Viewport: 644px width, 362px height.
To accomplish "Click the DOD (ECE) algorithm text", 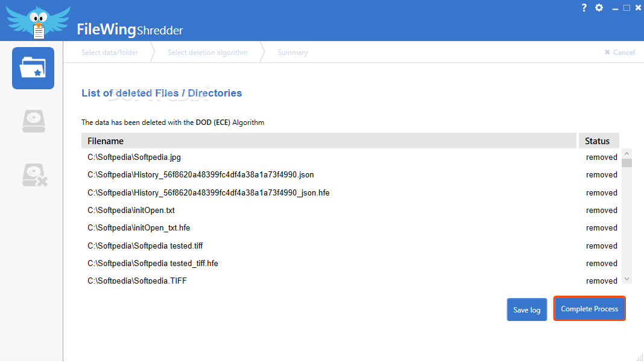I will point(213,122).
